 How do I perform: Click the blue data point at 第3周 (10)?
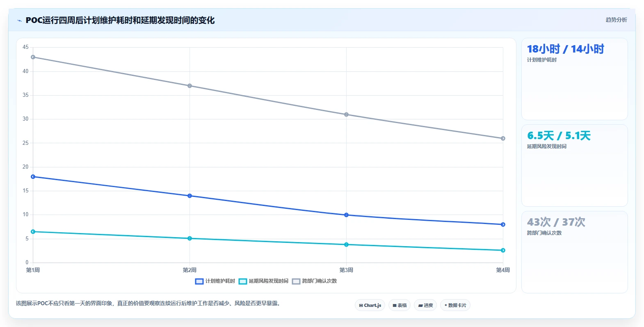346,215
